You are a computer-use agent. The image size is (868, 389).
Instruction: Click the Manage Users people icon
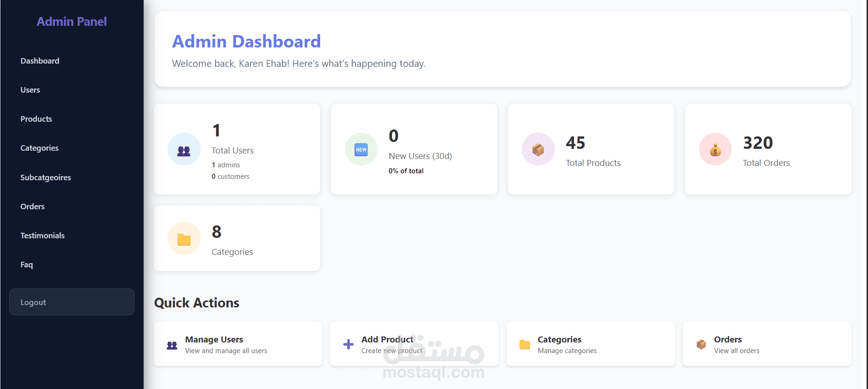172,345
